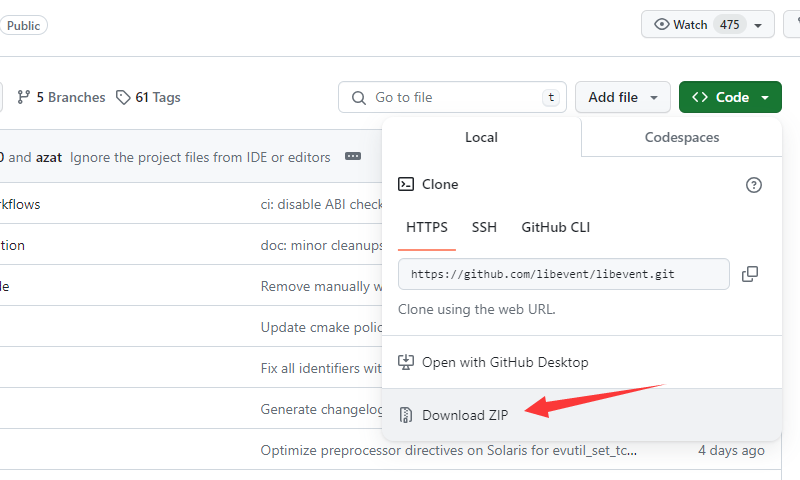This screenshot has height=480, width=800.
Task: Click the Watch eye icon
Action: point(661,25)
